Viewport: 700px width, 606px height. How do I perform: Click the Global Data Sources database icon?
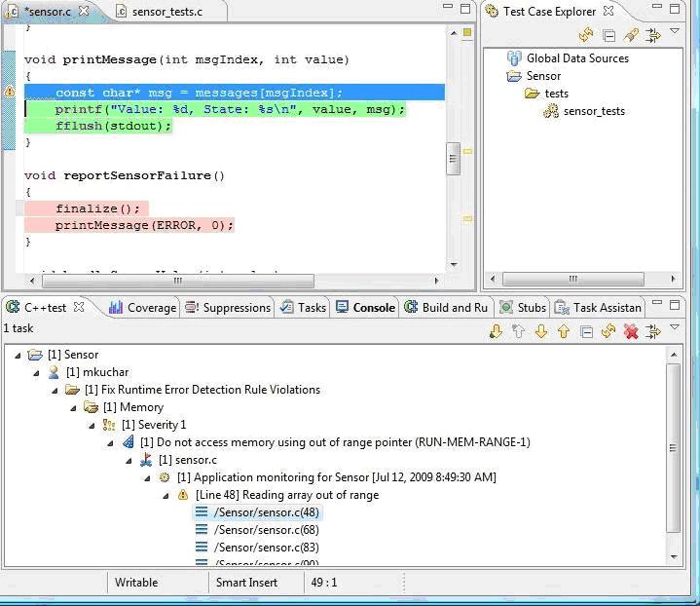[x=514, y=58]
